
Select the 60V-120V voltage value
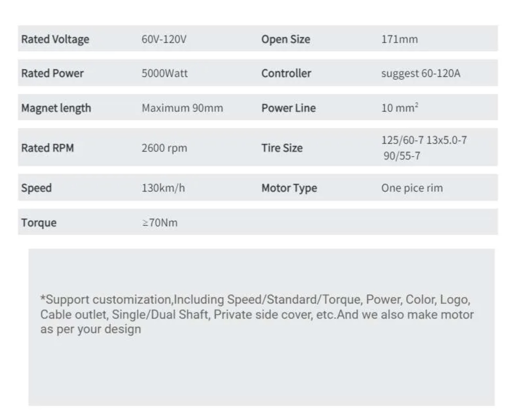tap(164, 39)
